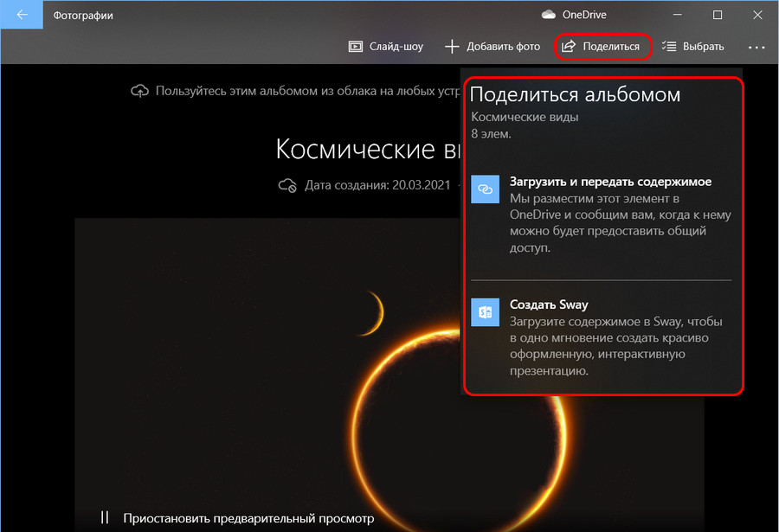Click the blue Sway icon
779x532 pixels.
(485, 311)
